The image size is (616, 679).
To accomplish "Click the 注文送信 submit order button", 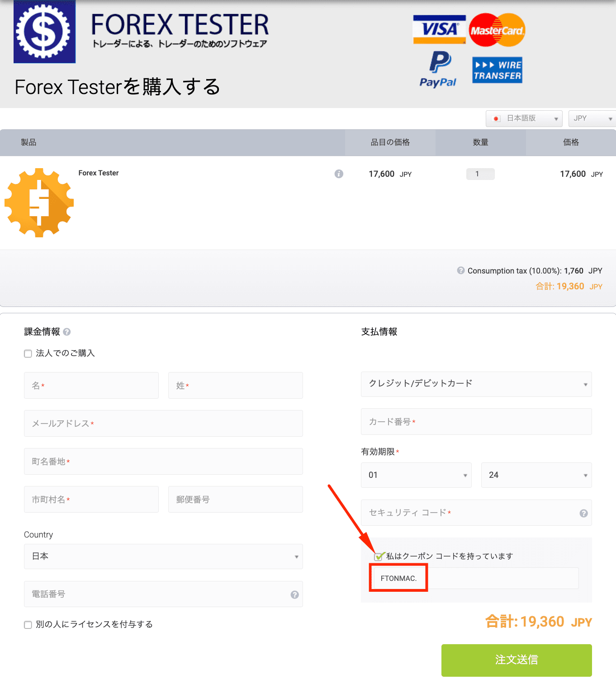I will pyautogui.click(x=516, y=660).
